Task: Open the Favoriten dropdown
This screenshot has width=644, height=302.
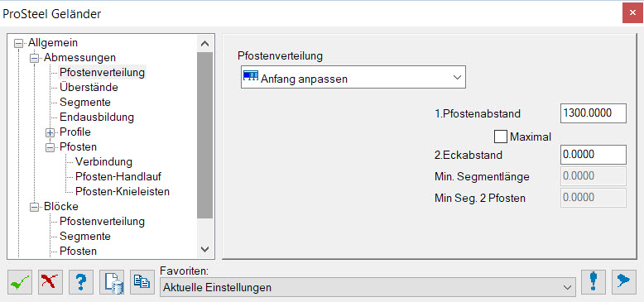Action: (368, 286)
